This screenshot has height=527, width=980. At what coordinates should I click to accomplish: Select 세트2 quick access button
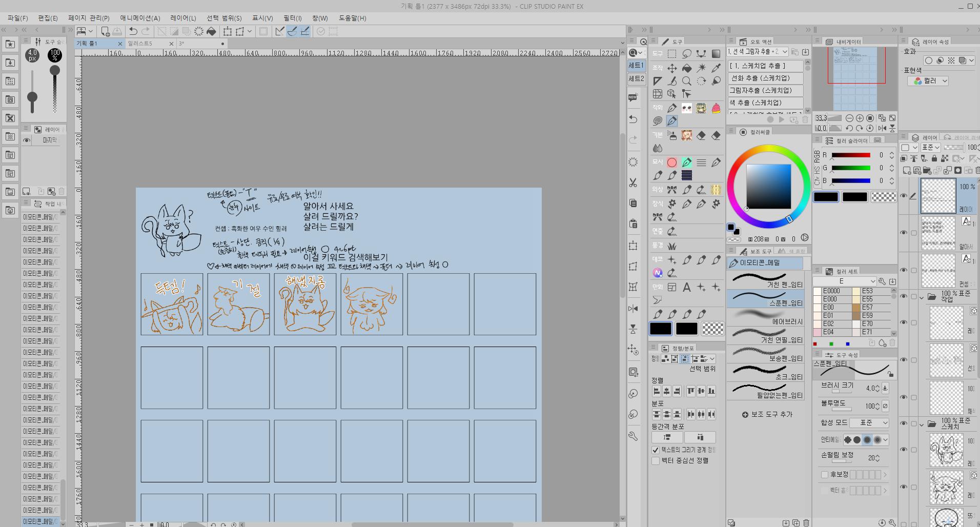click(x=636, y=79)
